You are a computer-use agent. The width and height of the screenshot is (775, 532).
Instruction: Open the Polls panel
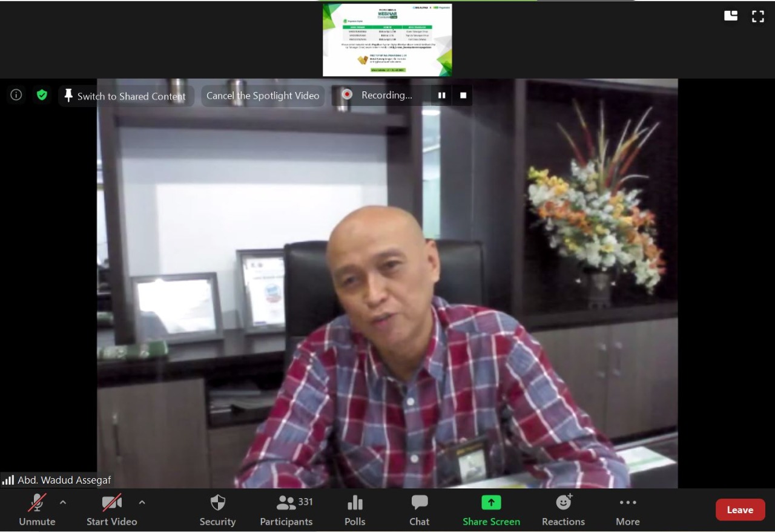coord(355,510)
